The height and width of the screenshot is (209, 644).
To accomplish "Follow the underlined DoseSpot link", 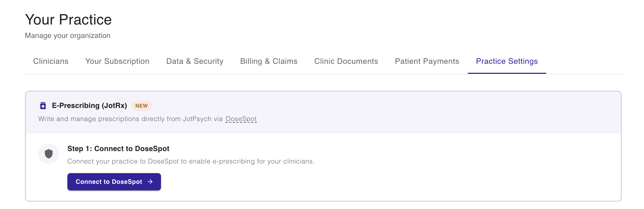I will pyautogui.click(x=241, y=119).
